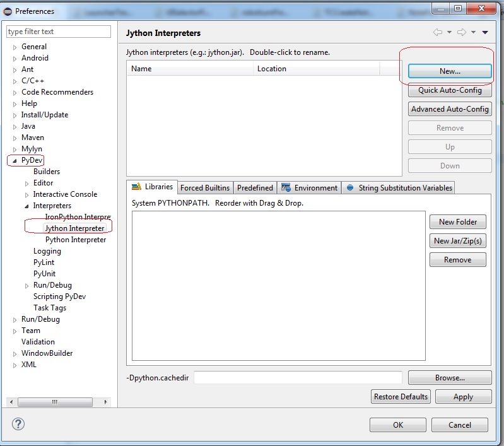
Task: Select Validation preferences entry
Action: coord(38,342)
